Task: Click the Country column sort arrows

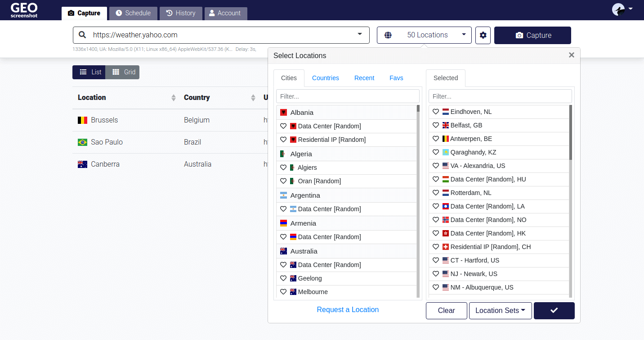Action: (253, 98)
